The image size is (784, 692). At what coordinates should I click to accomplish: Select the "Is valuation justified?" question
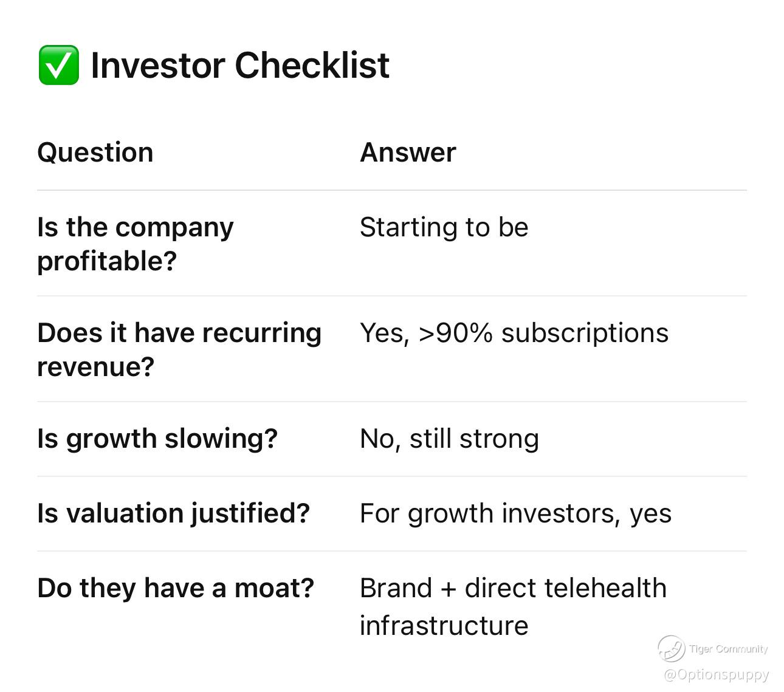173,513
